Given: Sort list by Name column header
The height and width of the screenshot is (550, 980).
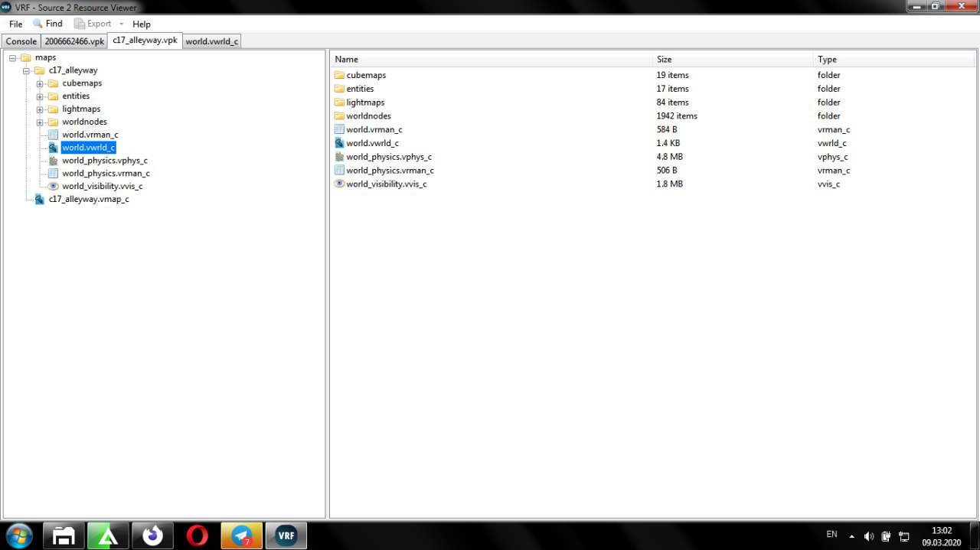Looking at the screenshot, I should pyautogui.click(x=492, y=60).
